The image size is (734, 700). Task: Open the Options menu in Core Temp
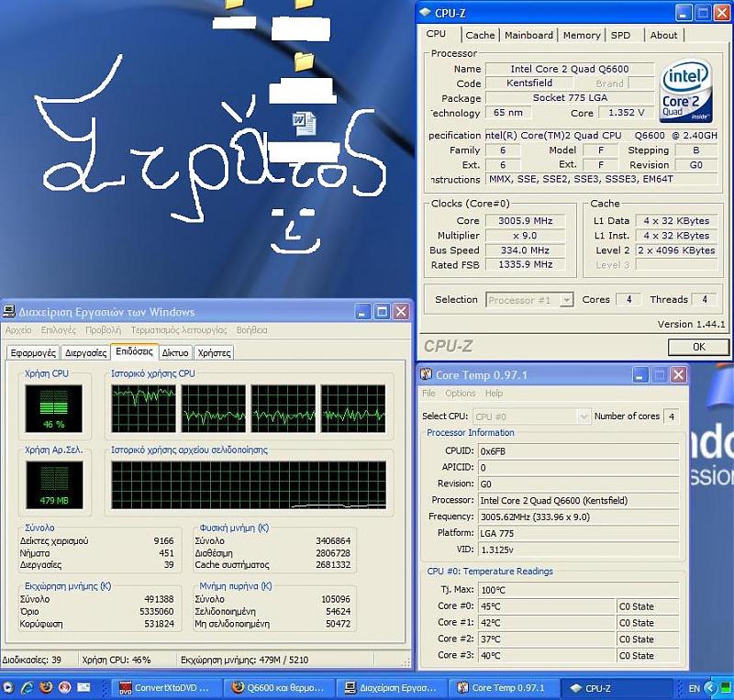461,394
